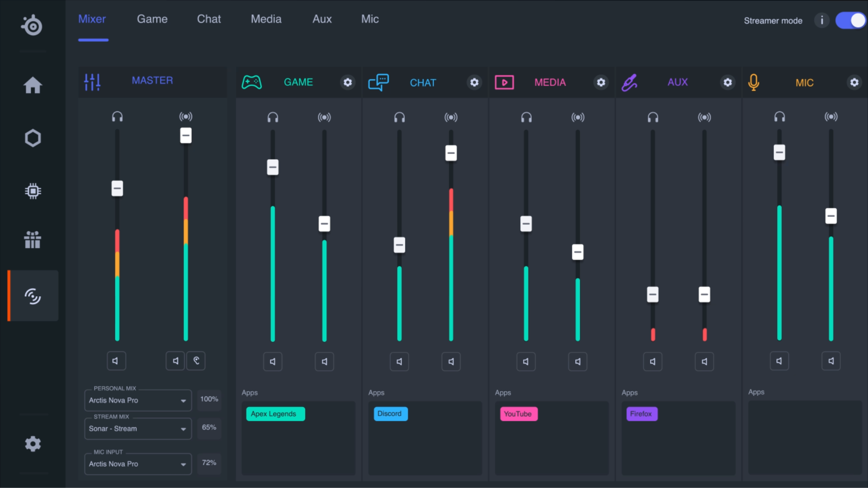Viewport: 868px width, 488px height.
Task: Click the Streamer mode info icon
Action: pyautogui.click(x=822, y=21)
